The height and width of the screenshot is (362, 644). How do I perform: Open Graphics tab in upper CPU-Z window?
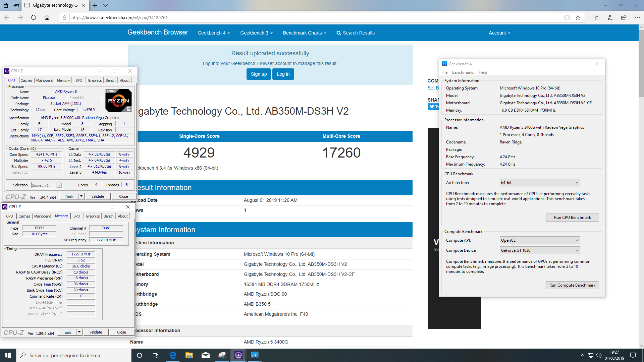click(x=95, y=80)
